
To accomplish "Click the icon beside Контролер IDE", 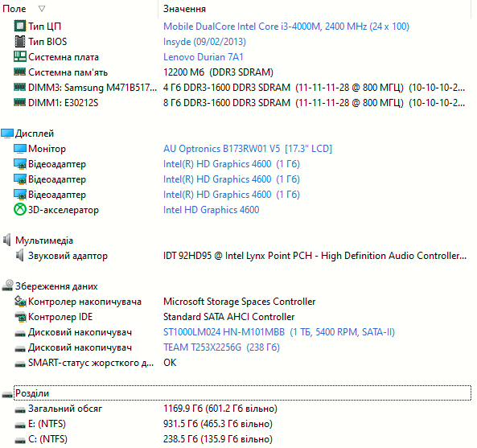I will click(x=20, y=317).
